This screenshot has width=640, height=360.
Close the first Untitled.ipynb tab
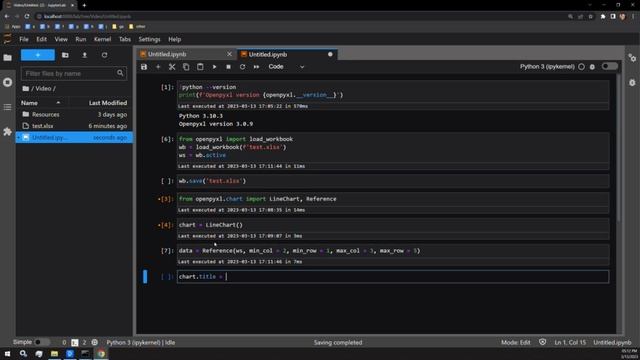coord(229,54)
